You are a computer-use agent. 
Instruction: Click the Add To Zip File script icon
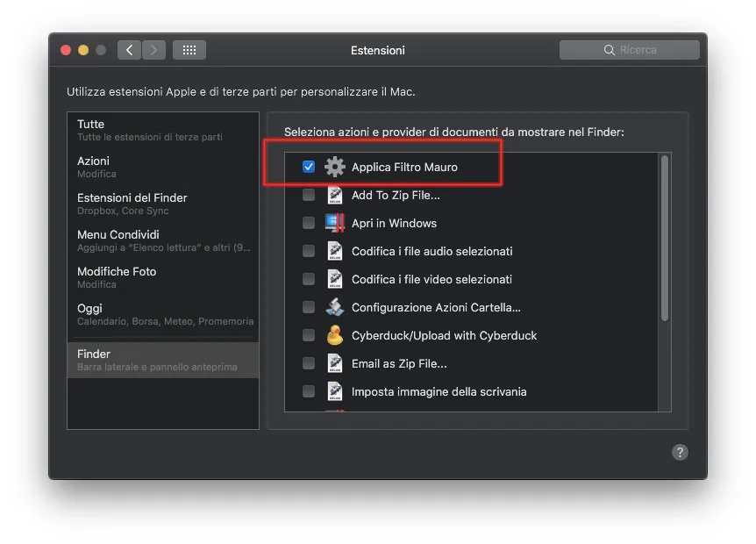pyautogui.click(x=336, y=195)
